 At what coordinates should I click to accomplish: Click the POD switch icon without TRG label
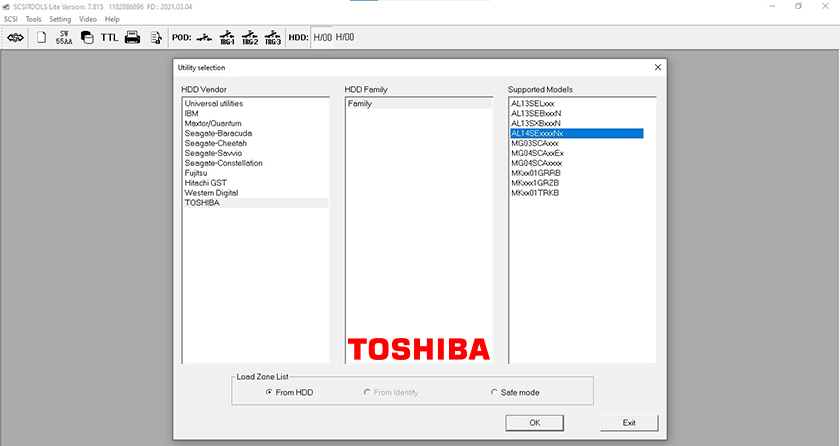pyautogui.click(x=204, y=37)
